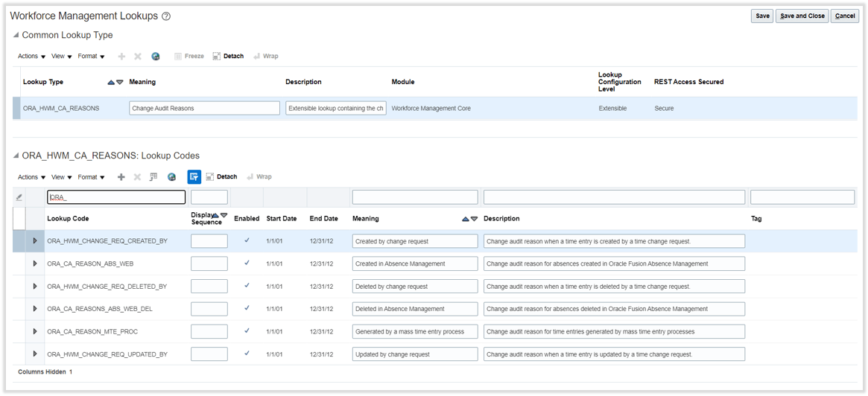The height and width of the screenshot is (396, 868).
Task: Add new row with plus icon in Lookup Codes toolbar
Action: point(121,177)
